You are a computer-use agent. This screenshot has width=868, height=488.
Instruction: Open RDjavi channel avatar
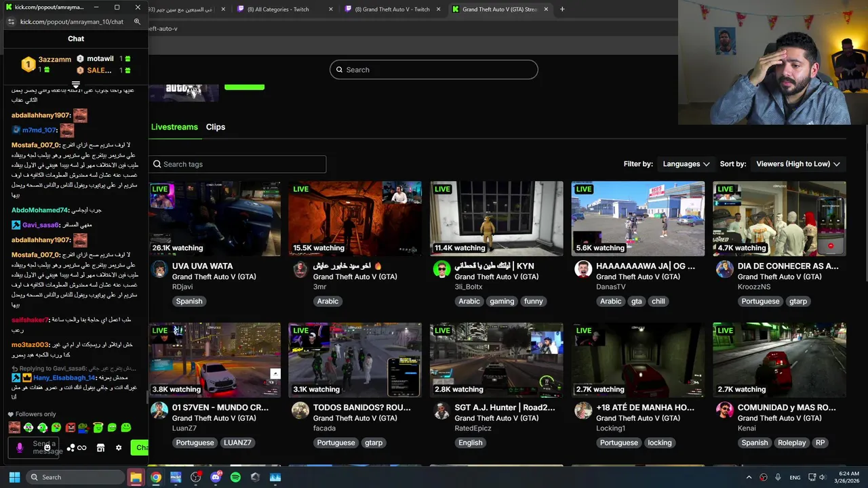[x=159, y=270]
